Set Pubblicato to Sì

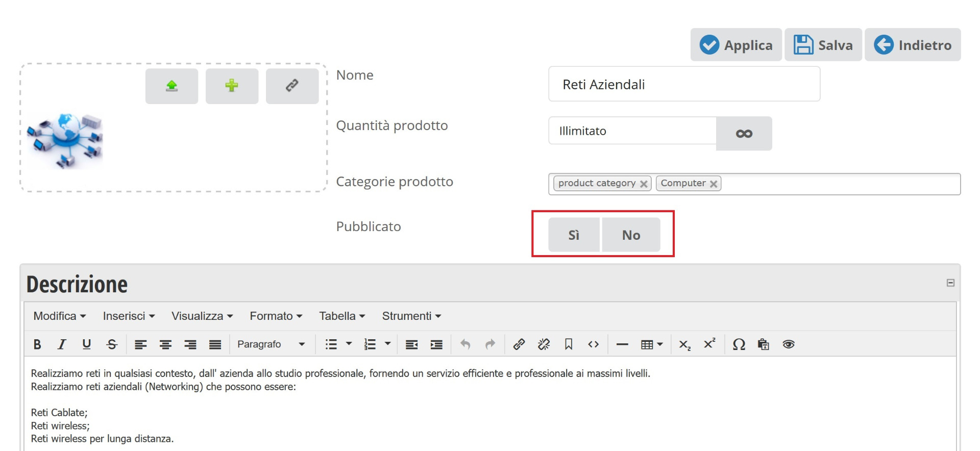pos(574,235)
